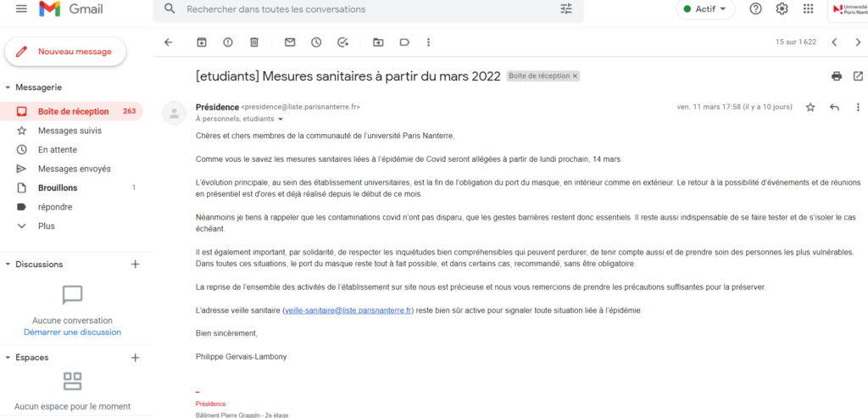Collapse the Espaces section
Image resolution: width=868 pixels, height=418 pixels.
pos(8,358)
